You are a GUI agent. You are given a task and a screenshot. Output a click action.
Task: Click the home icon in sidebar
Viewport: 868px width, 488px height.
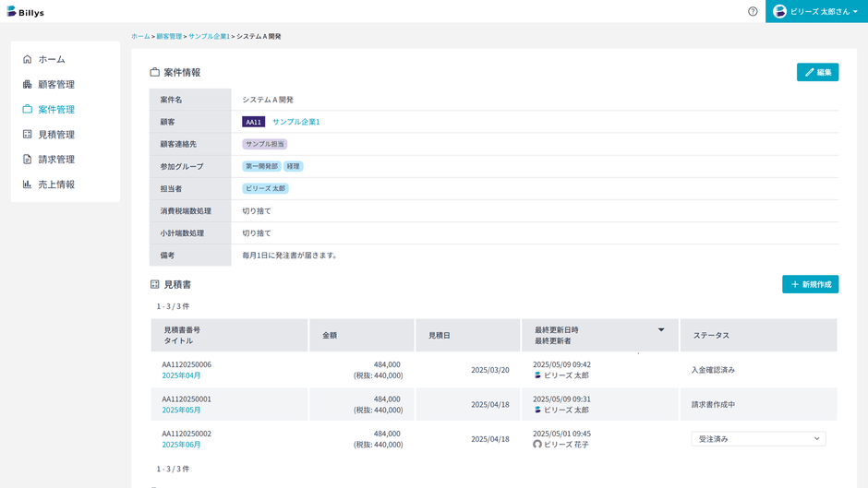pyautogui.click(x=28, y=59)
